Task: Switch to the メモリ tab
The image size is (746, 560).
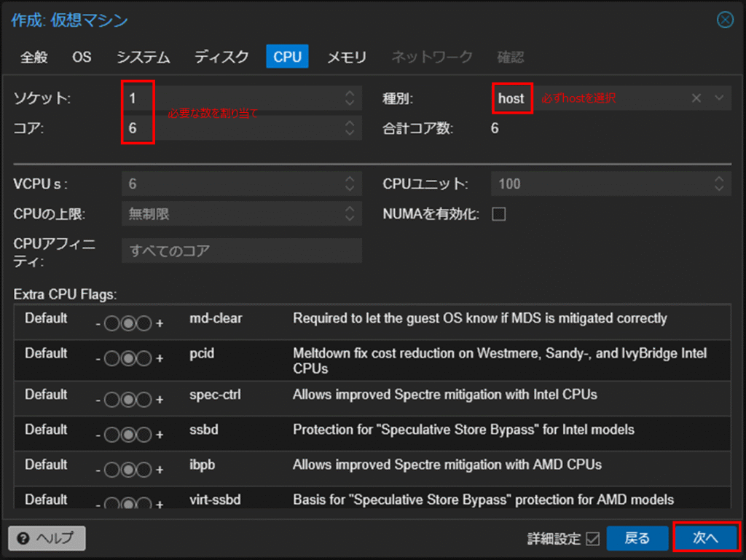Action: pyautogui.click(x=346, y=57)
